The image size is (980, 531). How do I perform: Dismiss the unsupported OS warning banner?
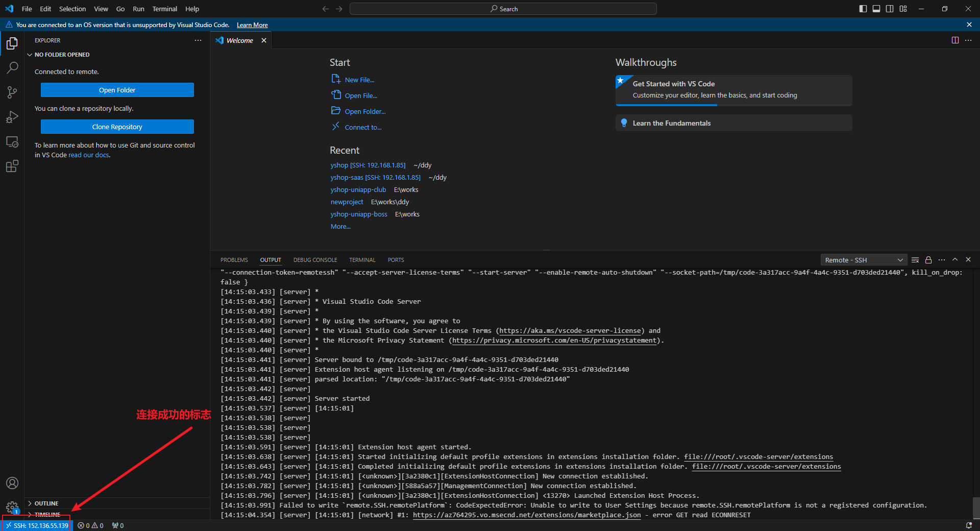(x=969, y=25)
